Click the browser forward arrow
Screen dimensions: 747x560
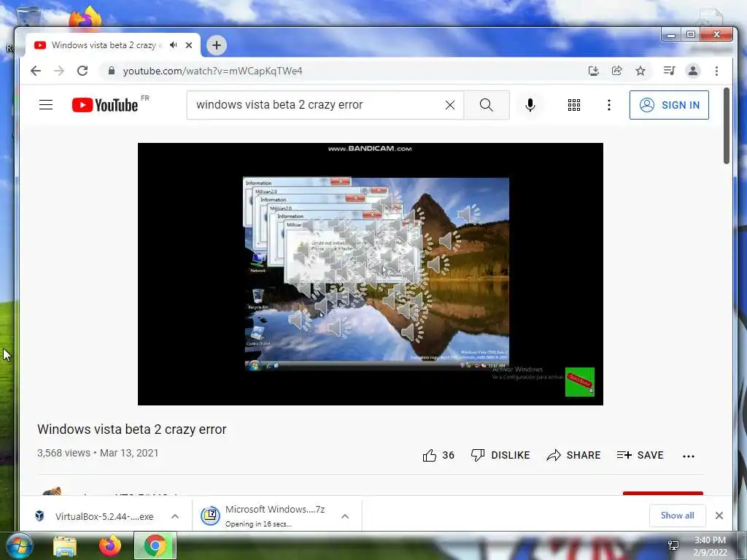pos(59,71)
